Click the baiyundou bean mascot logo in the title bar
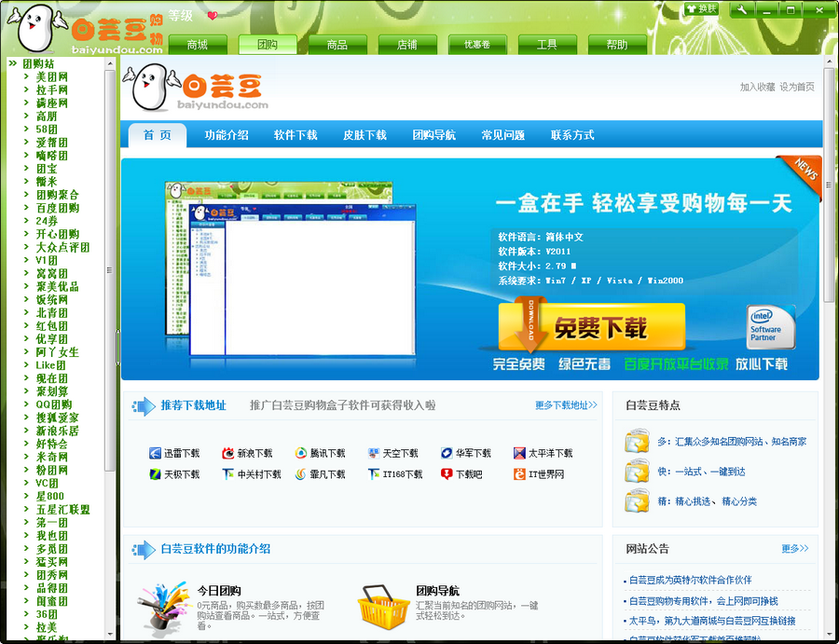This screenshot has width=839, height=644. click(37, 28)
